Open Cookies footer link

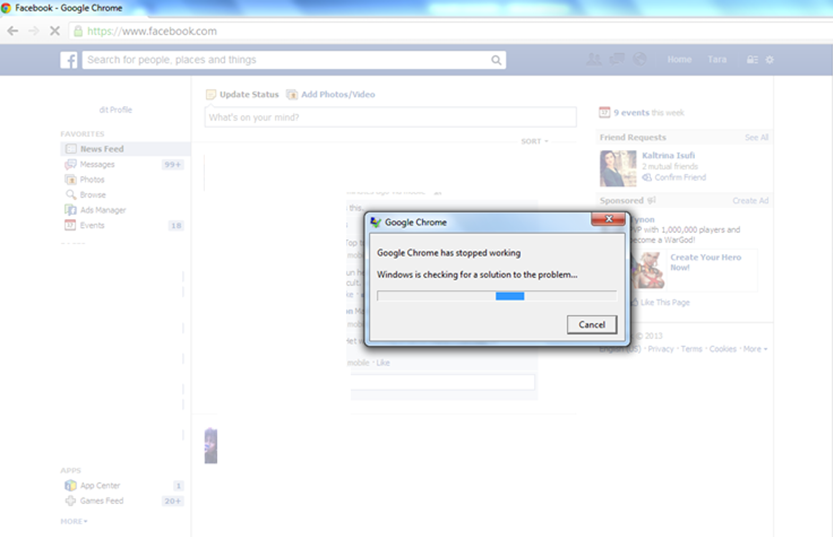(722, 349)
